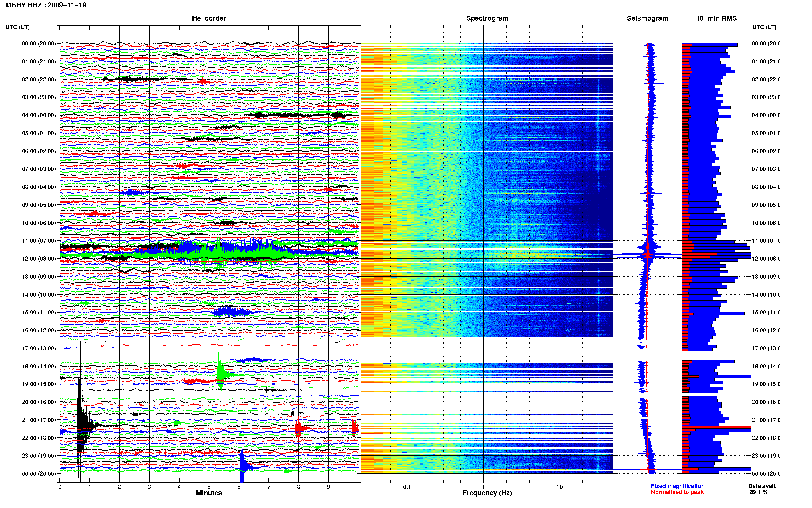Click left-axis label 21:00 (17:00)
Screen dimensions: 812x508
[x=39, y=420]
